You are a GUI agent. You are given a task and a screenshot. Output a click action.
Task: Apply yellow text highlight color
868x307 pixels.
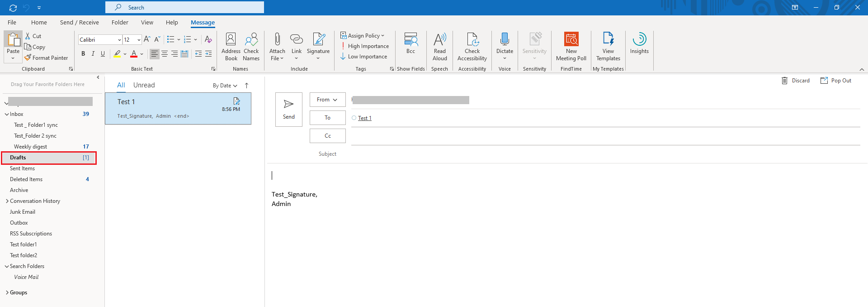click(117, 54)
